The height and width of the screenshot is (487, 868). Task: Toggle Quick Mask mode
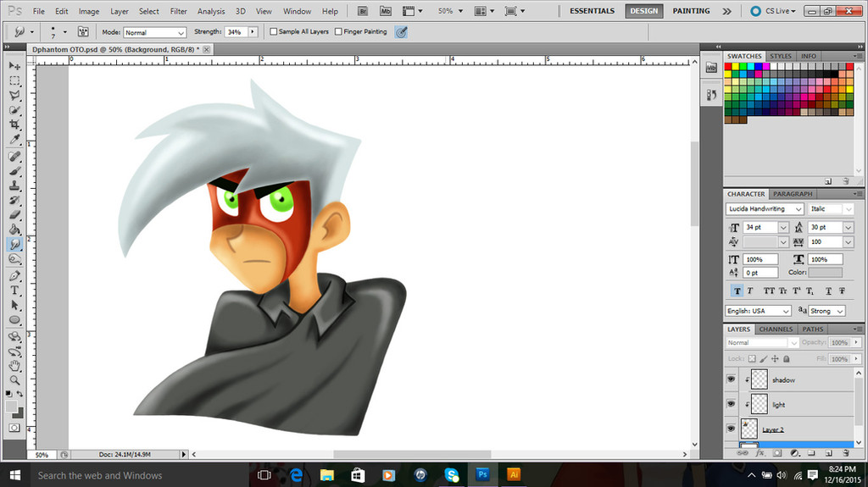tap(14, 428)
